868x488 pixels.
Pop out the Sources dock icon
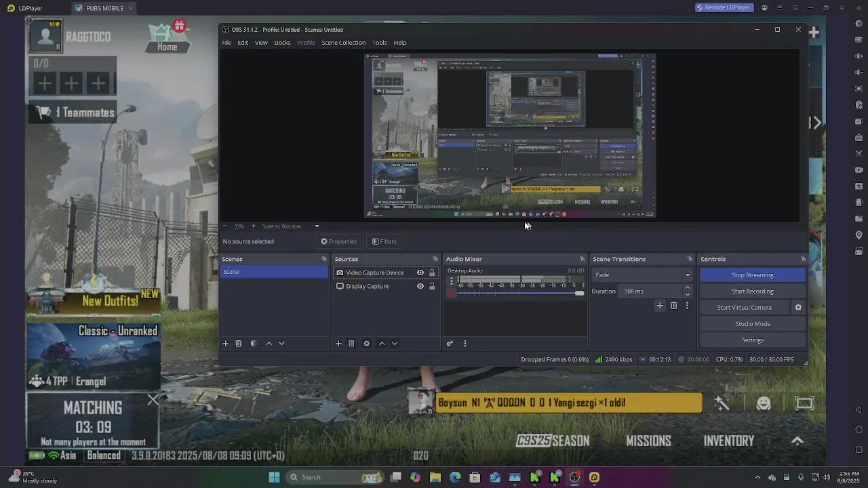[435, 259]
